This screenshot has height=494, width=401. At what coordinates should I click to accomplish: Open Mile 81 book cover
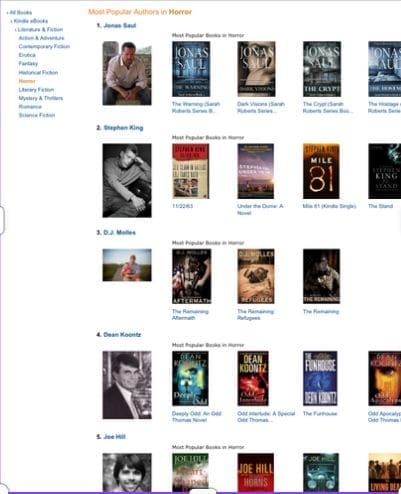click(321, 171)
